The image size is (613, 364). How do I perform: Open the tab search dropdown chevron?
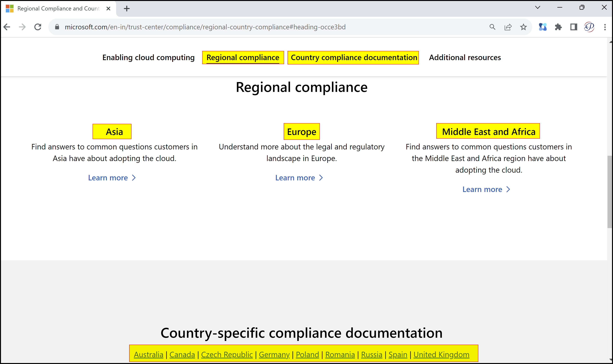pos(537,7)
